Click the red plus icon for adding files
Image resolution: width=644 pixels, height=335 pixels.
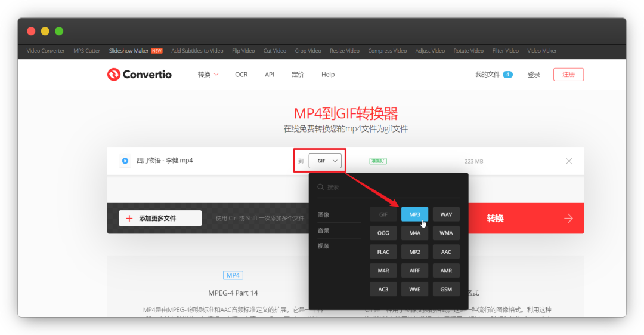[129, 218]
